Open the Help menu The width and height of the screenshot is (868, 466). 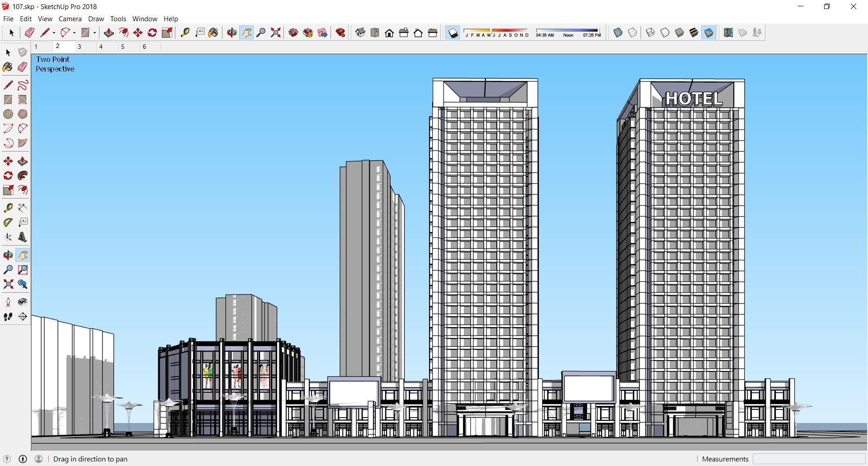tap(170, 19)
